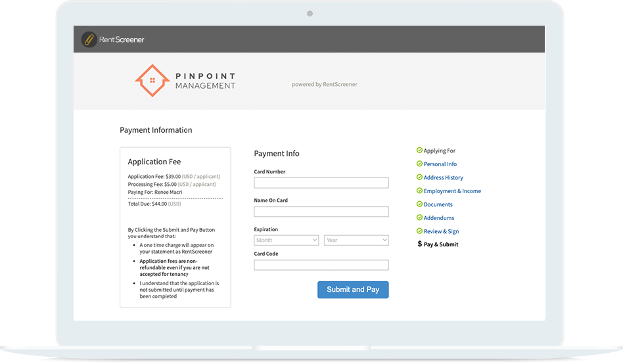623x364 pixels.
Task: Click the 'application is not submitted' bullet
Action: click(x=179, y=290)
